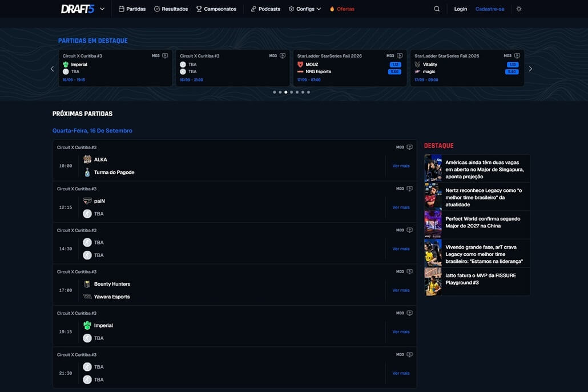Toggle the light/dark theme sun icon

click(518, 9)
